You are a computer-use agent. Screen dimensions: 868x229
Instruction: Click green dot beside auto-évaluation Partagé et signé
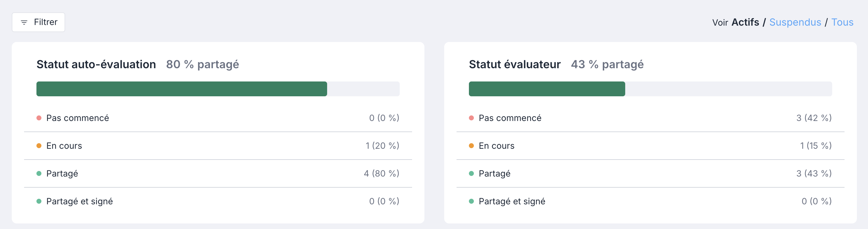(x=39, y=202)
